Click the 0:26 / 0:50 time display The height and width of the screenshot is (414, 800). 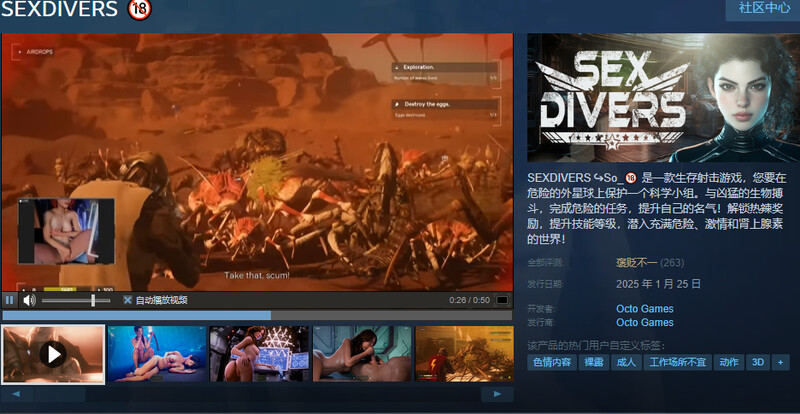tap(469, 300)
